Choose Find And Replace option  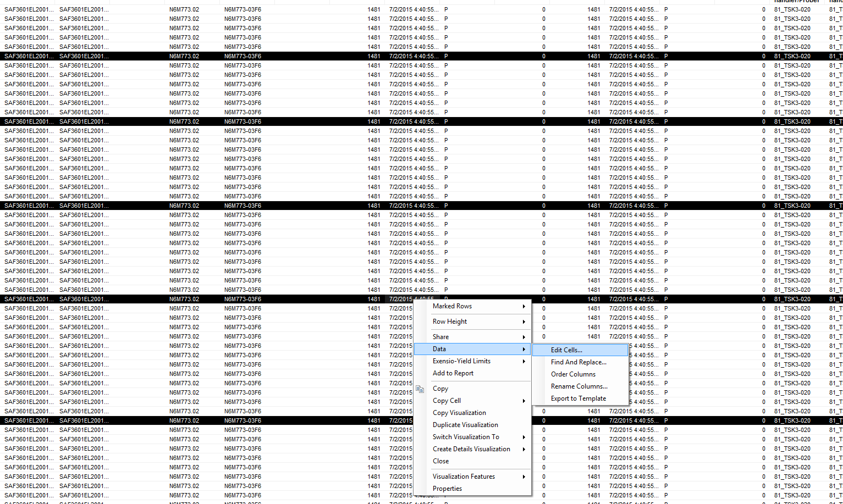(x=578, y=362)
